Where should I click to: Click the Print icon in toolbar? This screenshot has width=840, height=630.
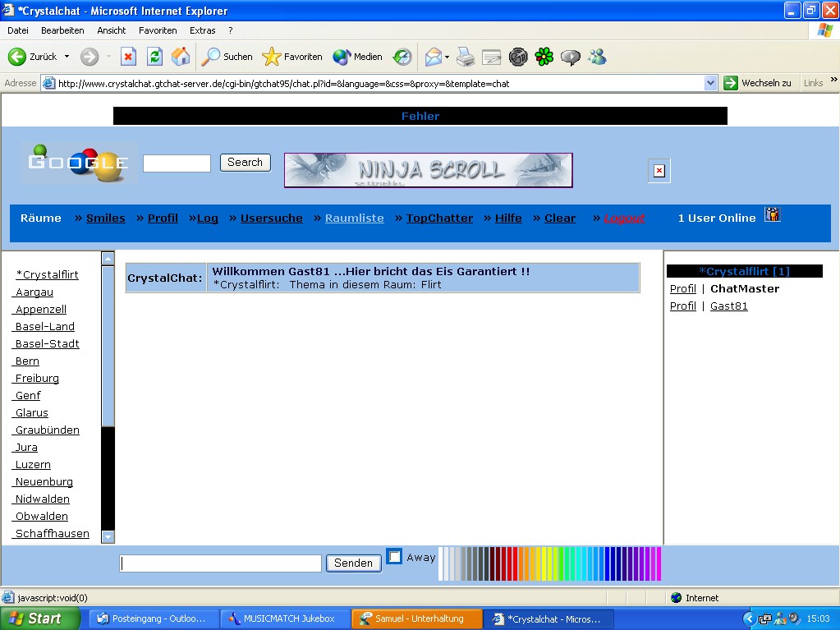point(466,57)
